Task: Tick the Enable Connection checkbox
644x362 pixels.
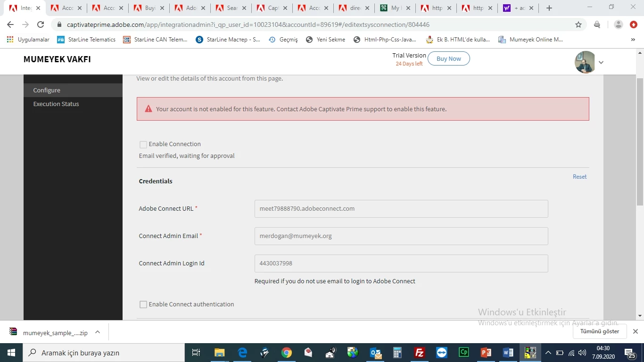Action: click(x=143, y=144)
